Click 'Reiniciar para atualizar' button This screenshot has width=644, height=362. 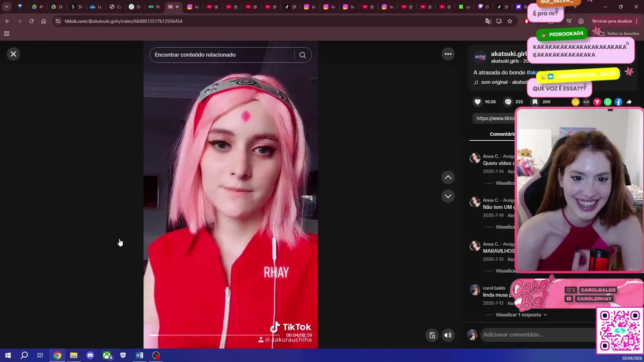612,21
